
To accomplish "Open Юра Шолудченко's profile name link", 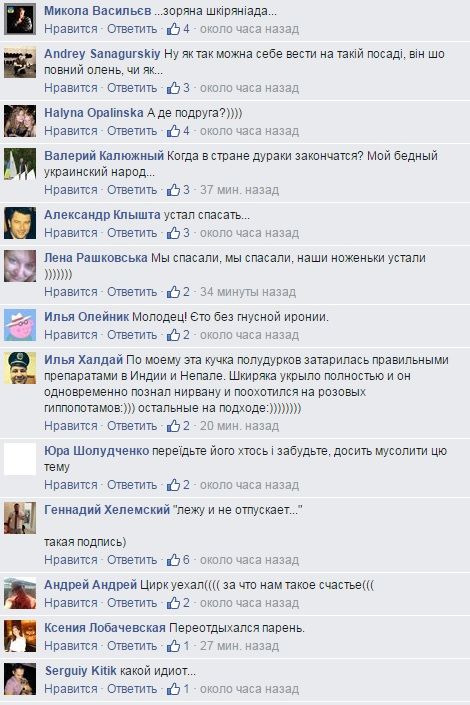I will point(96,451).
